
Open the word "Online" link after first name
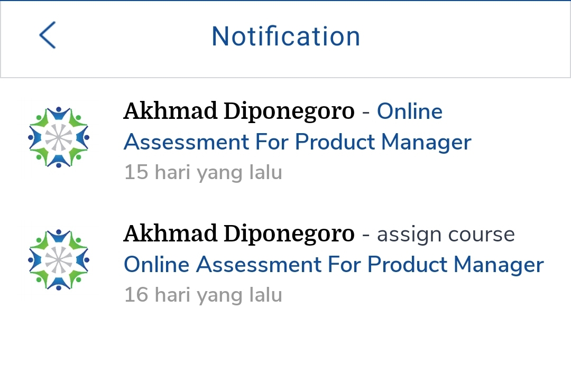[x=410, y=111]
